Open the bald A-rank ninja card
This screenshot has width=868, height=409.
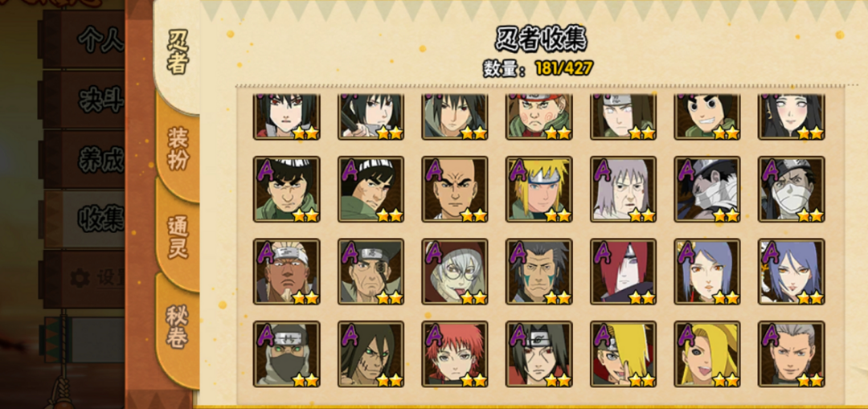click(x=454, y=190)
